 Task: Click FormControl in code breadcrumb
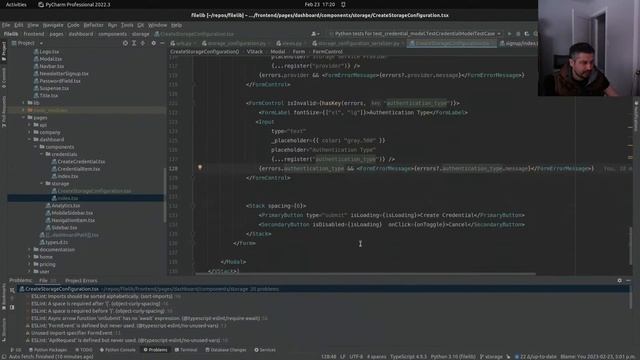coord(328,52)
